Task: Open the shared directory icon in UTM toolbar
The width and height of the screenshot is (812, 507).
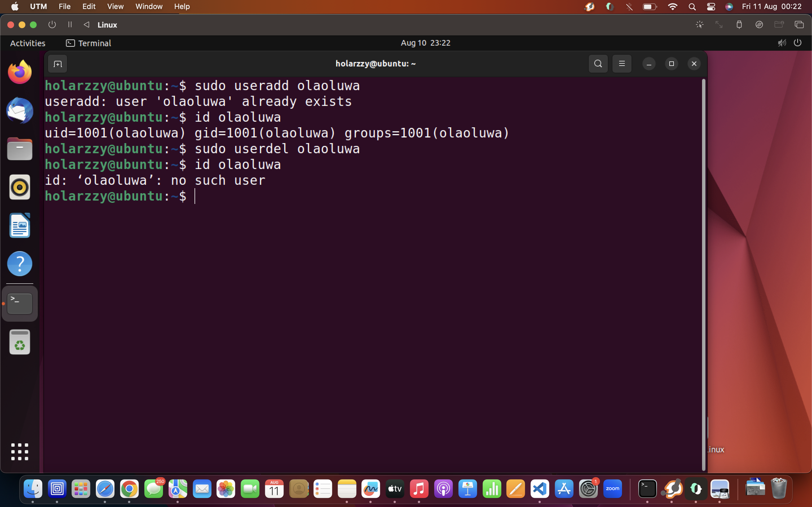Action: [x=779, y=25]
